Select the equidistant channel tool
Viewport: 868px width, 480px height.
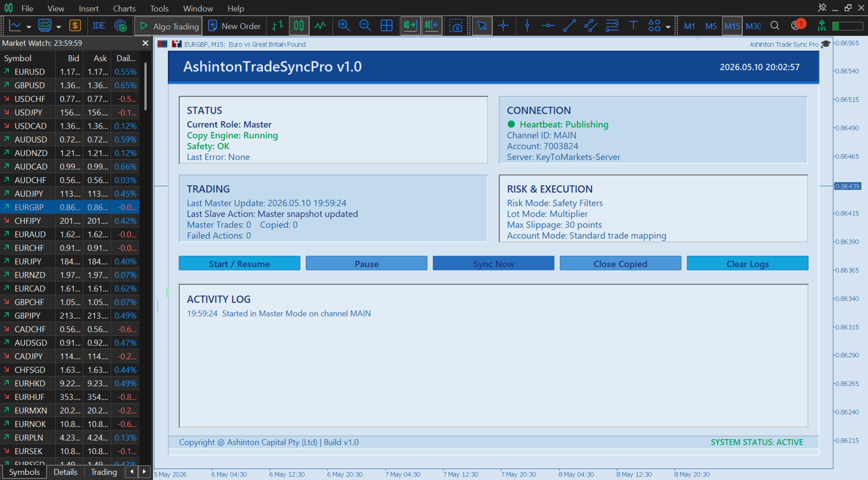coord(590,26)
